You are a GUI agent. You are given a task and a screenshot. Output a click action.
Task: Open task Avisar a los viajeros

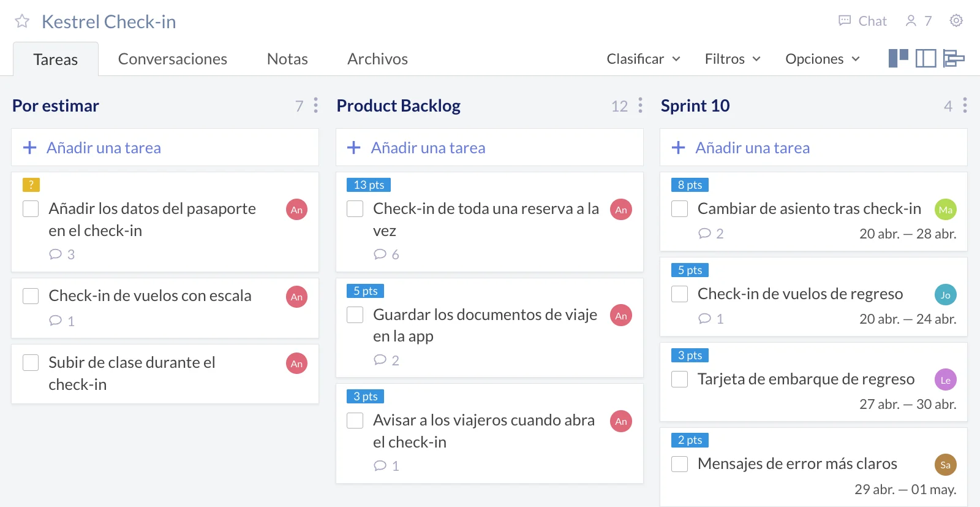pos(484,431)
